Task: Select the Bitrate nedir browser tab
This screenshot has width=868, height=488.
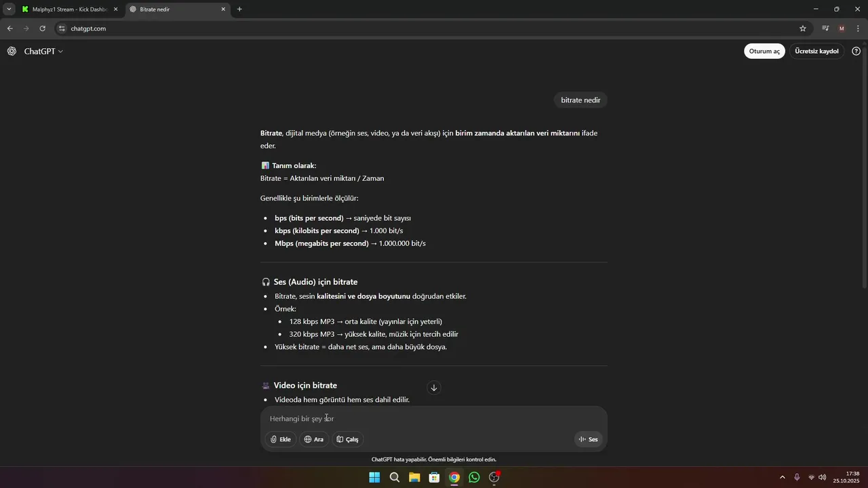Action: coord(176,9)
